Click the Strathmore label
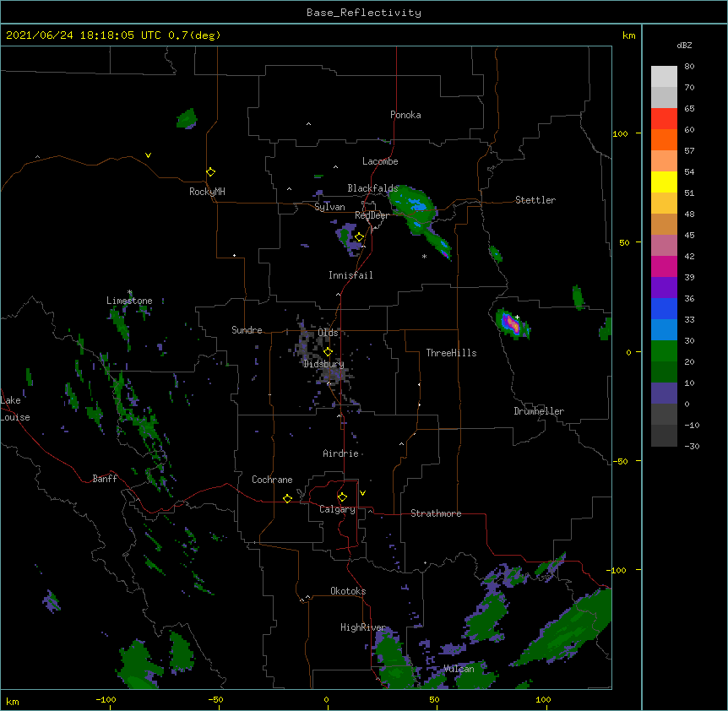 click(436, 513)
